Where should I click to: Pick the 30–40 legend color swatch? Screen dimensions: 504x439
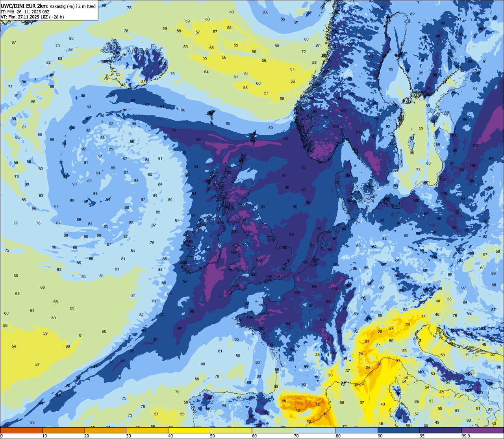(x=147, y=430)
